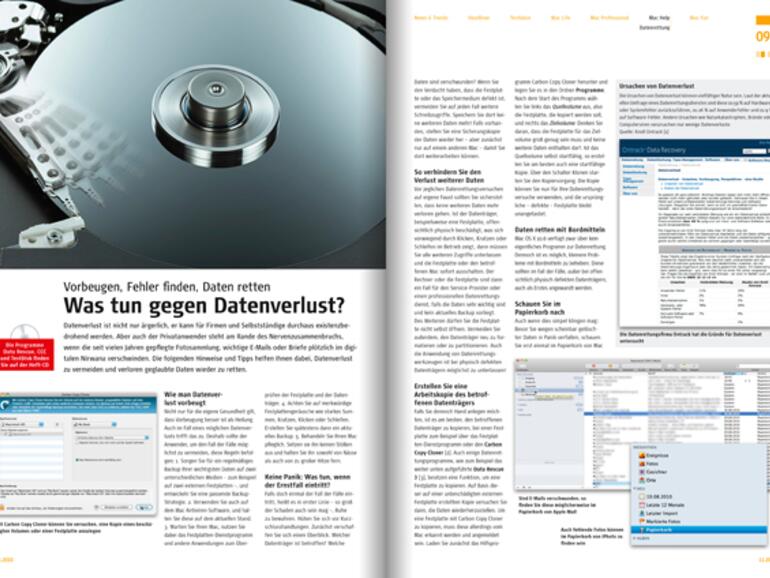Open Letzter Import in iPhoto list
Viewport: 770px width, 578px height.
pyautogui.click(x=658, y=513)
